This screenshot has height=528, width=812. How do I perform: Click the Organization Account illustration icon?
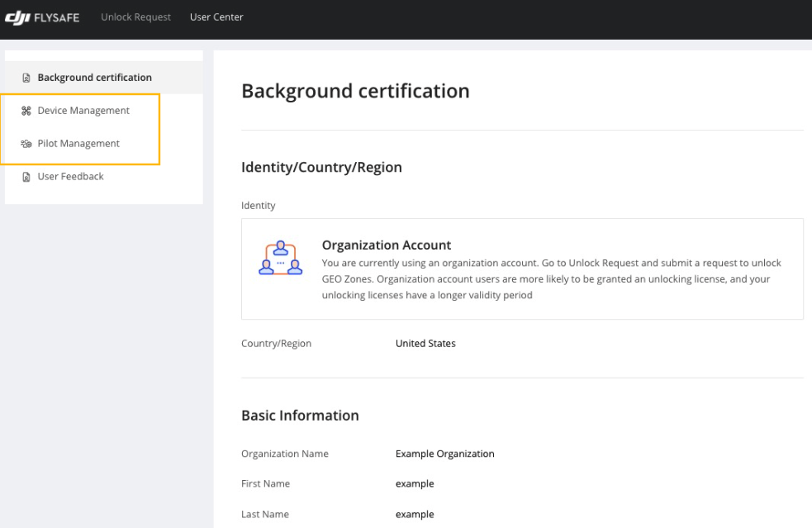click(280, 258)
